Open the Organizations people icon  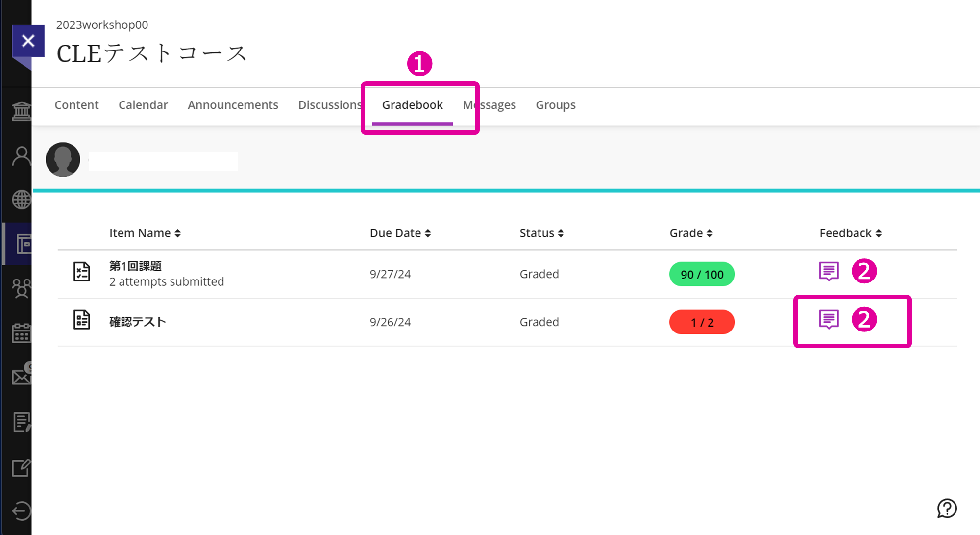tap(21, 288)
